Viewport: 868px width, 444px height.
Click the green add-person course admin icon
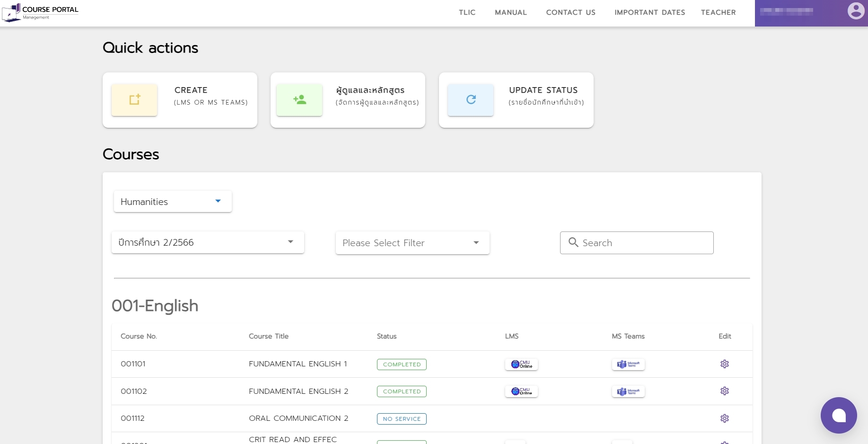[299, 100]
